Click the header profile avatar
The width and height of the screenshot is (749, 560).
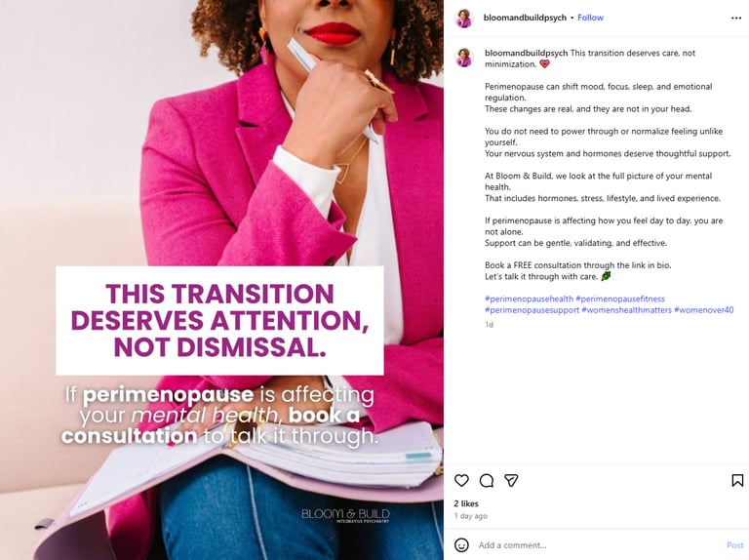point(464,18)
